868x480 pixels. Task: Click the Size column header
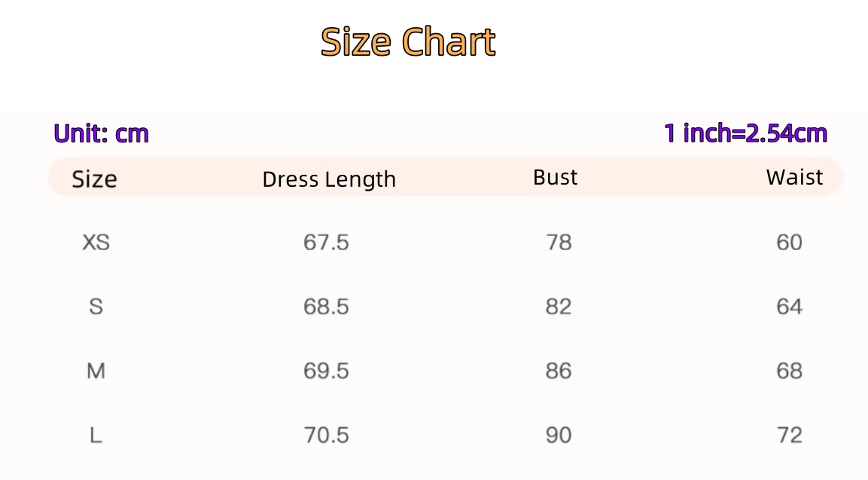[x=94, y=179]
